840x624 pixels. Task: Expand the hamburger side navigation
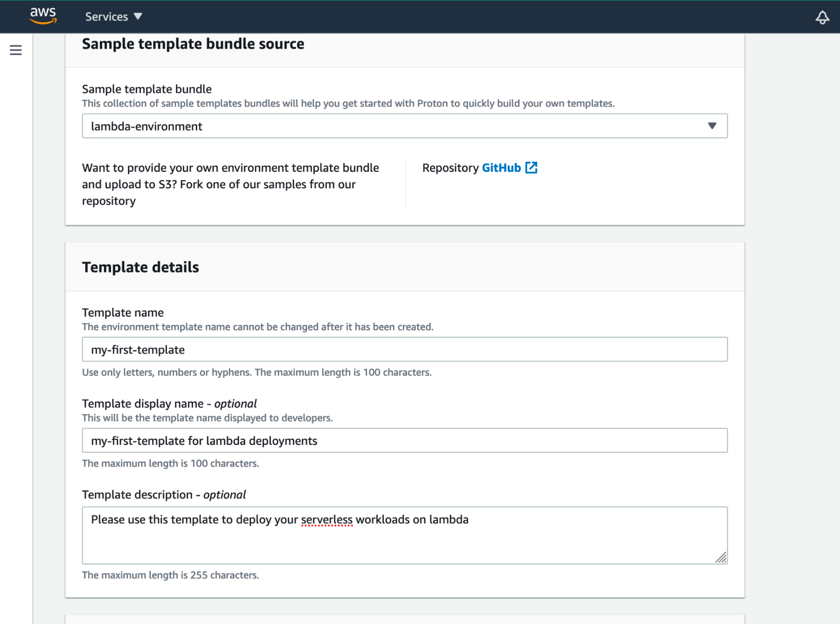point(16,50)
